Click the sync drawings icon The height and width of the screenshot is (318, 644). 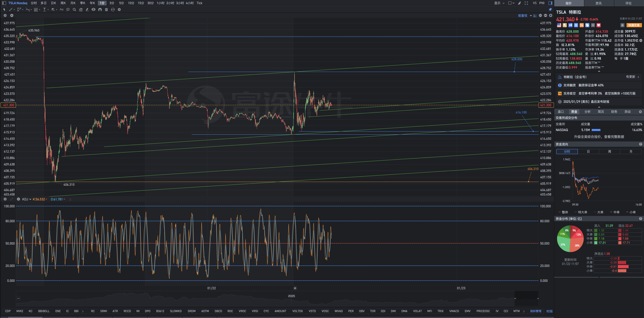(x=113, y=10)
